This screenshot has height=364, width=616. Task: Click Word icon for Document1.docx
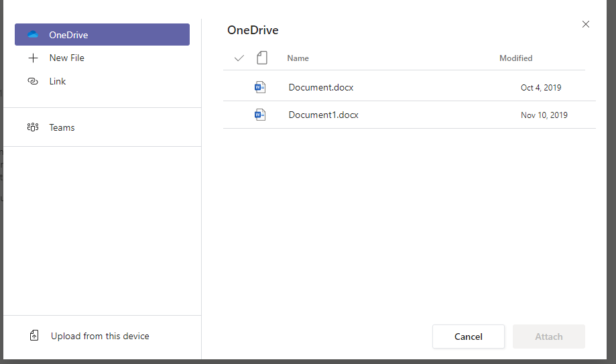click(260, 115)
